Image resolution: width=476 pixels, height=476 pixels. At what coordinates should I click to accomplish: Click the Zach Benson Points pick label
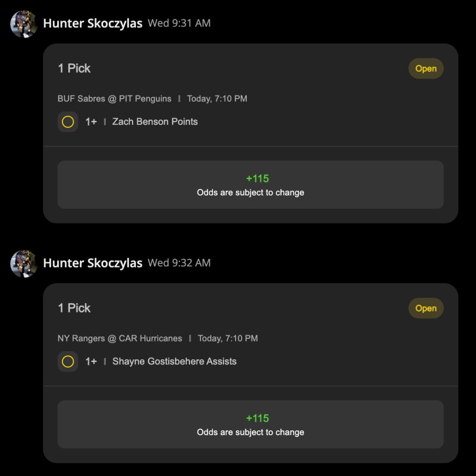155,121
